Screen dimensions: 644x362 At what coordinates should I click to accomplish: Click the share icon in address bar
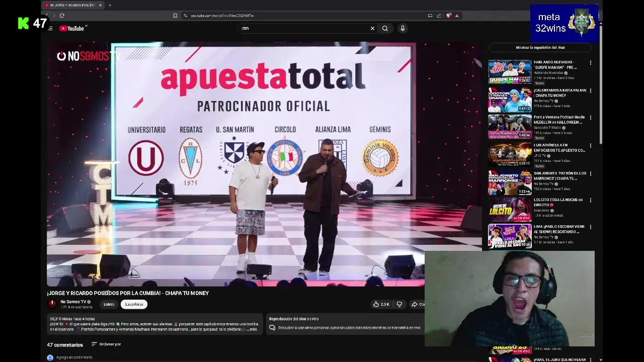(439, 16)
